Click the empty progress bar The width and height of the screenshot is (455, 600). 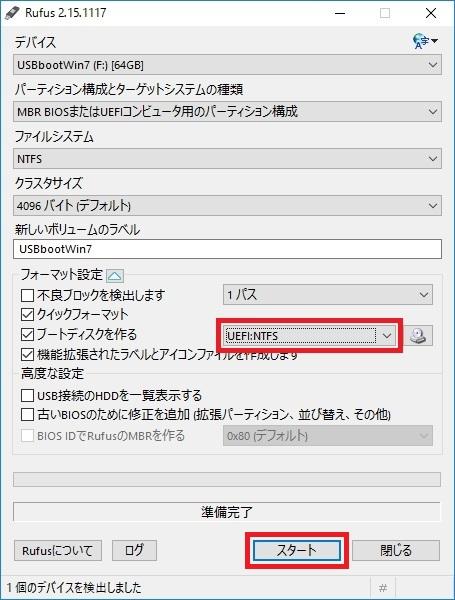pos(227,479)
